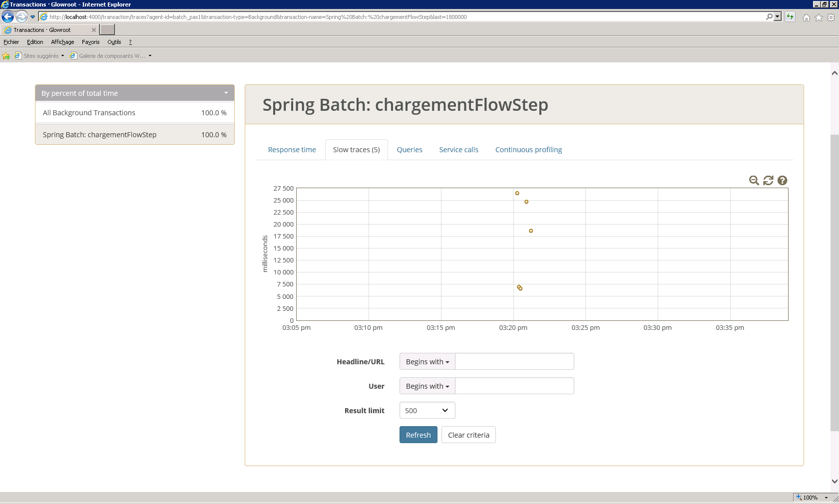Click the browser refresh icon

(x=790, y=16)
